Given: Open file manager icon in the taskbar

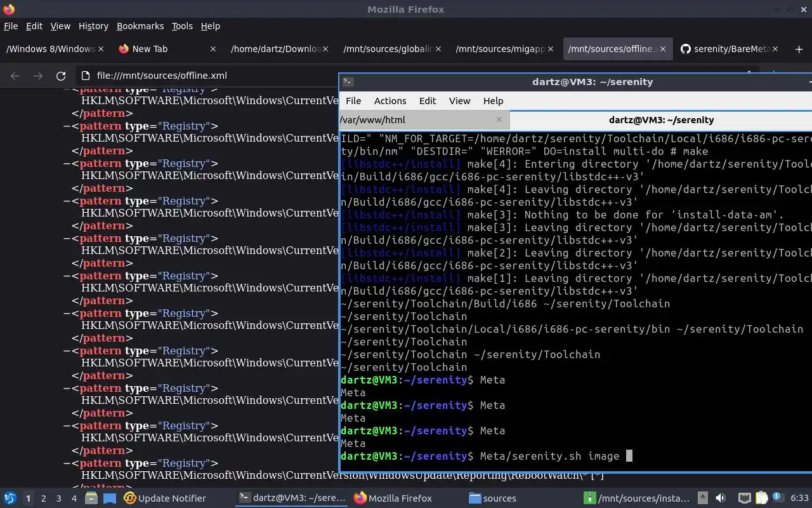Looking at the screenshot, I should (91, 498).
